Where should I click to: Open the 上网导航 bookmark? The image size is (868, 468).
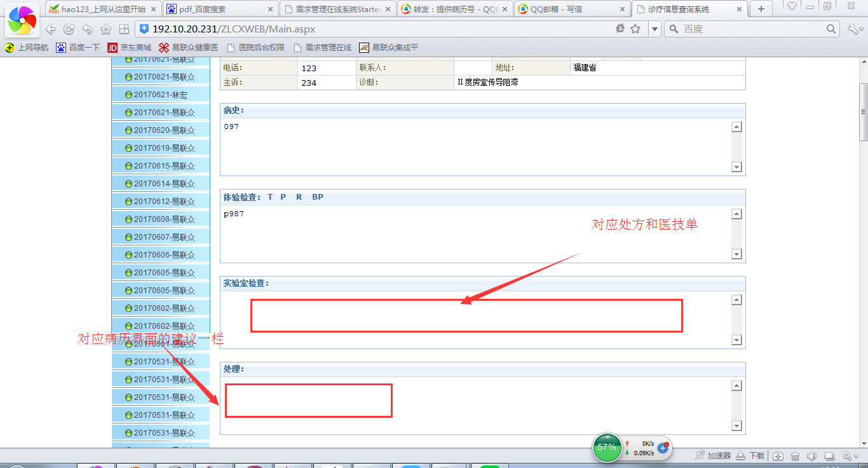coord(27,48)
